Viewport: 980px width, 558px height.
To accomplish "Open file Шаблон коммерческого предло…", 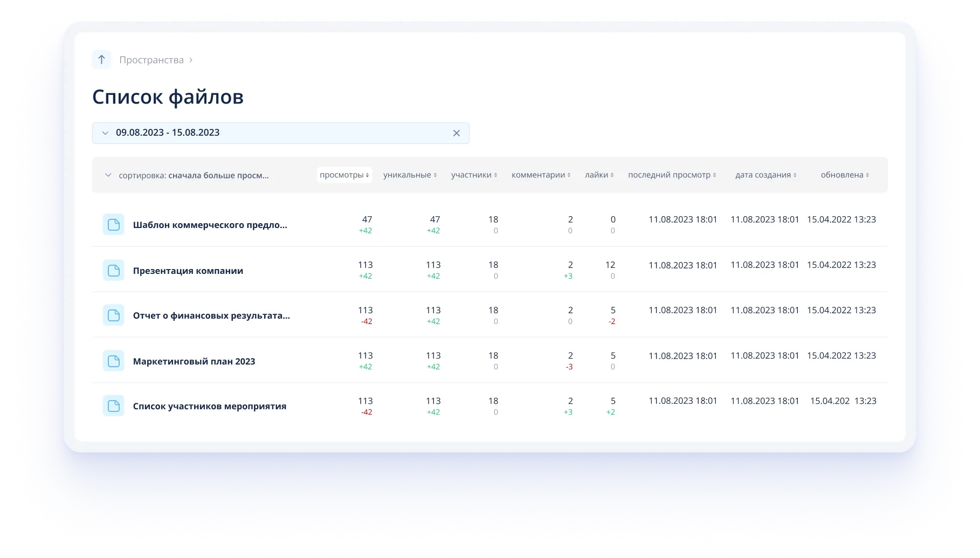I will pyautogui.click(x=210, y=225).
